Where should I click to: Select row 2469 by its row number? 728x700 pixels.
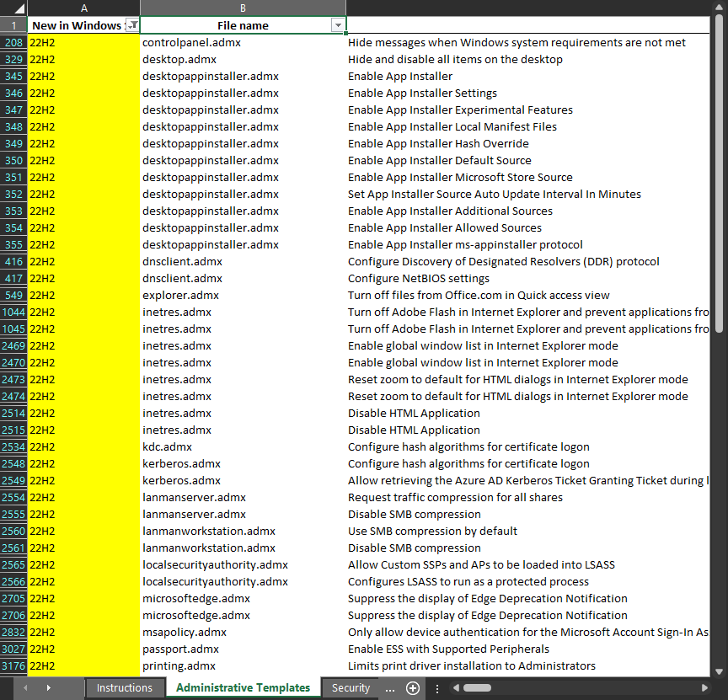click(x=13, y=346)
